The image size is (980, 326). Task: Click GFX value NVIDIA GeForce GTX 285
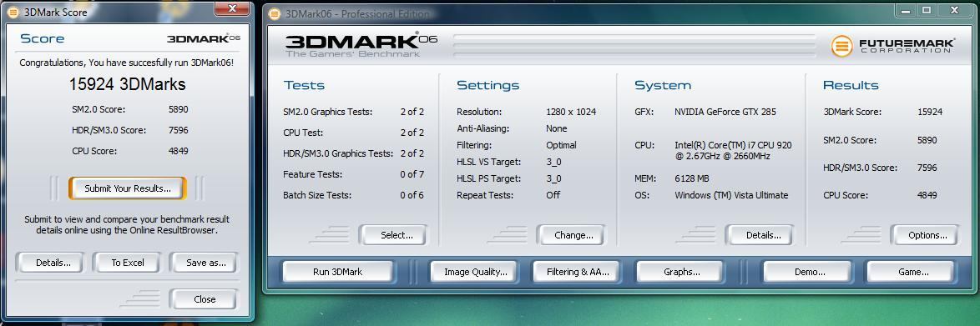point(725,112)
